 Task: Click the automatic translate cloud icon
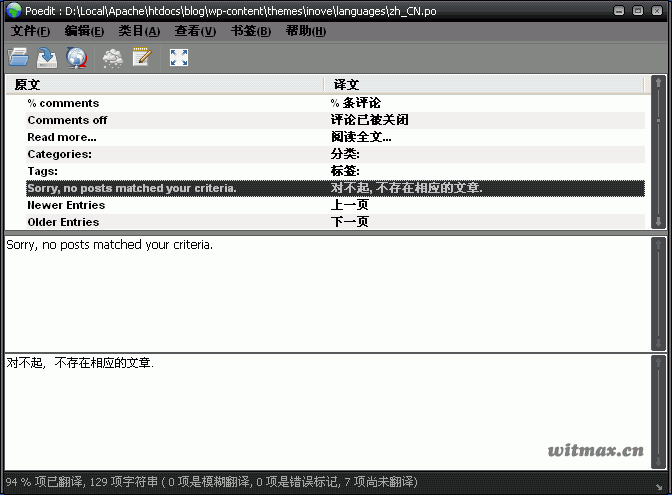pyautogui.click(x=112, y=58)
